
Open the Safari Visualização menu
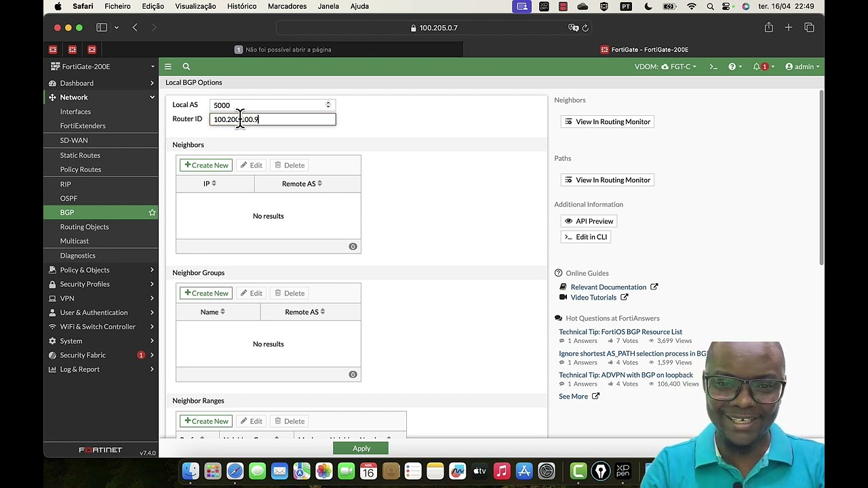click(x=195, y=6)
